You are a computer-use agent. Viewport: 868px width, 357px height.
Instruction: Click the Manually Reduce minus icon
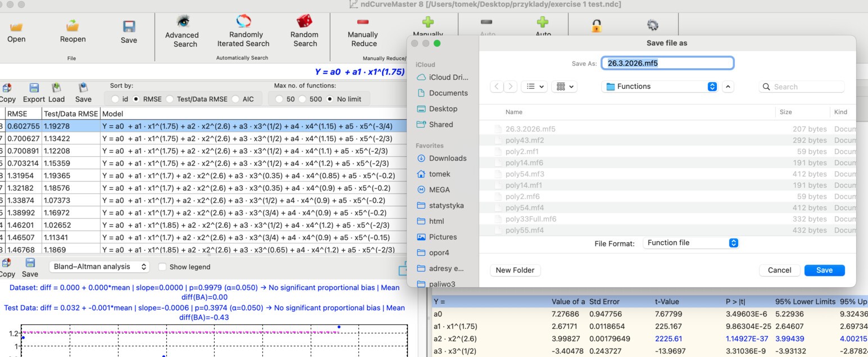[x=363, y=22]
